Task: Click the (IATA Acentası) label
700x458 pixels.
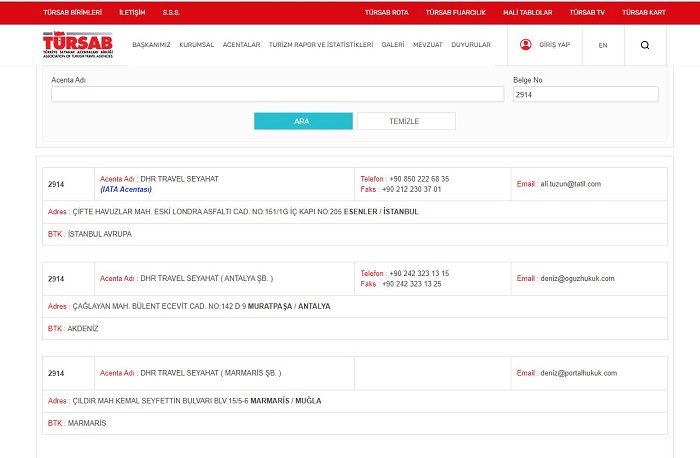Action: tap(126, 189)
